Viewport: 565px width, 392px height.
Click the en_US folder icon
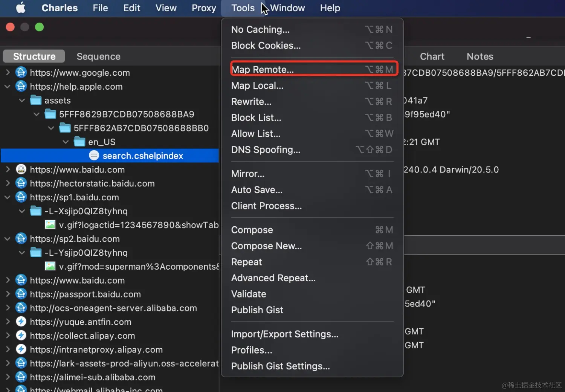point(79,142)
